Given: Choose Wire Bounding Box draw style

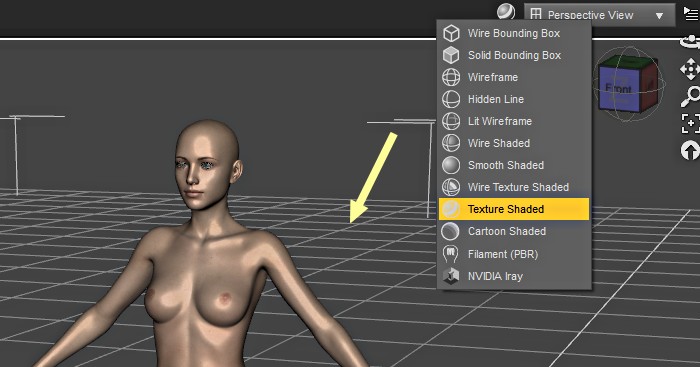Looking at the screenshot, I should point(514,33).
